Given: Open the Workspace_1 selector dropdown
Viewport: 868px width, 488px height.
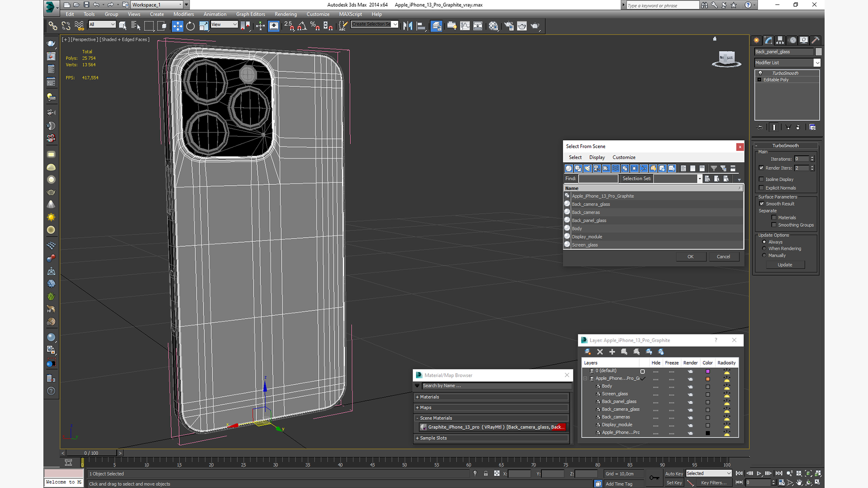Looking at the screenshot, I should tap(180, 5).
